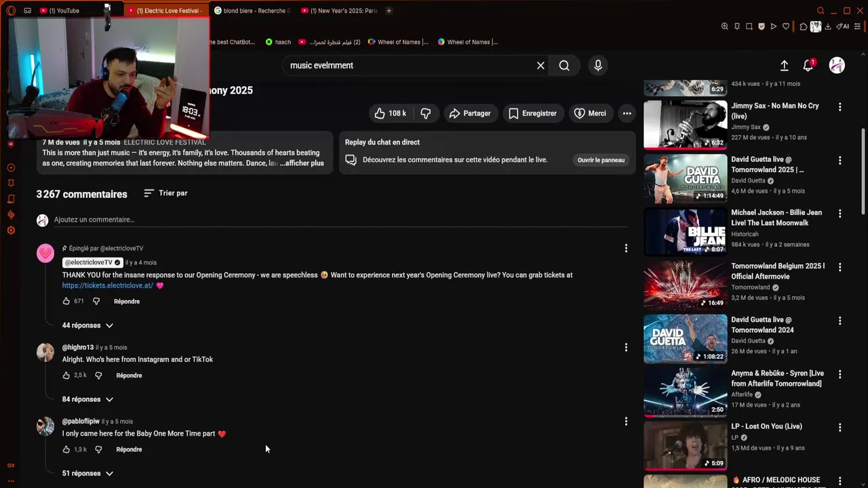
Task: Like the video with 108 k likes
Action: coord(391,114)
